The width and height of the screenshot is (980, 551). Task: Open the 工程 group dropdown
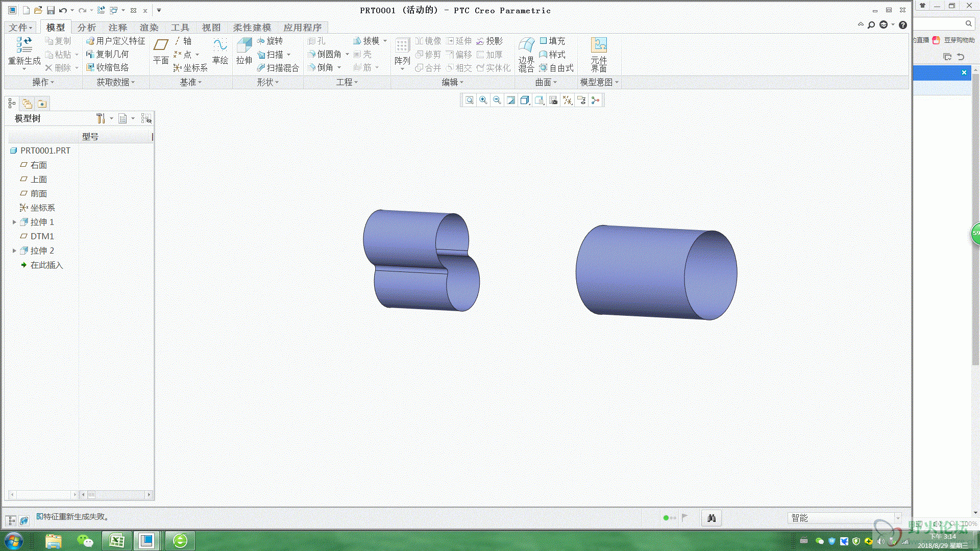pos(347,82)
